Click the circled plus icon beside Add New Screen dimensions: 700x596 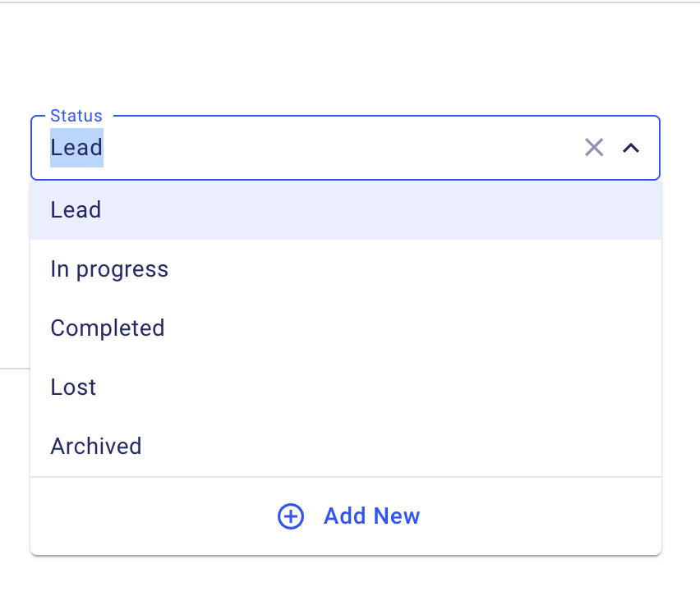[x=291, y=516]
